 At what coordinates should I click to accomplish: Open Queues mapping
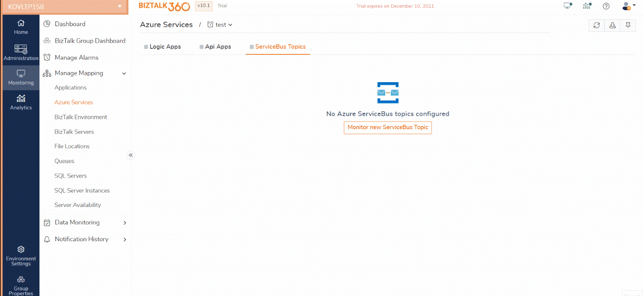click(64, 161)
